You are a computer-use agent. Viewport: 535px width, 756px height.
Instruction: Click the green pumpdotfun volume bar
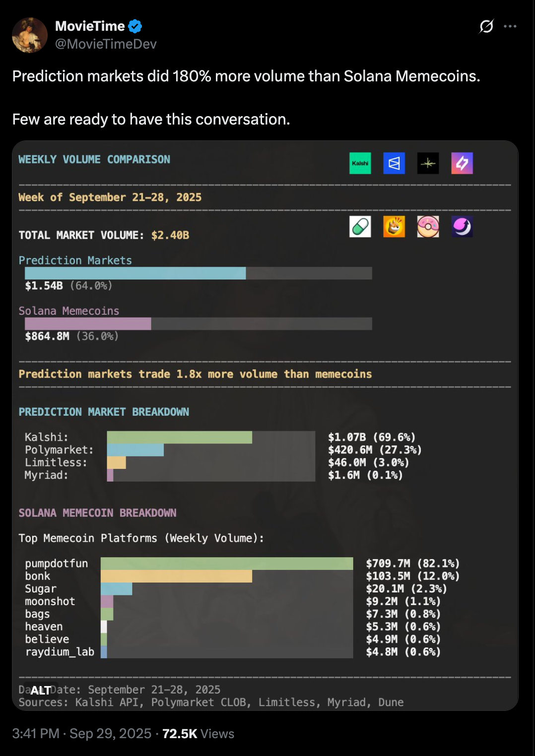(x=227, y=564)
